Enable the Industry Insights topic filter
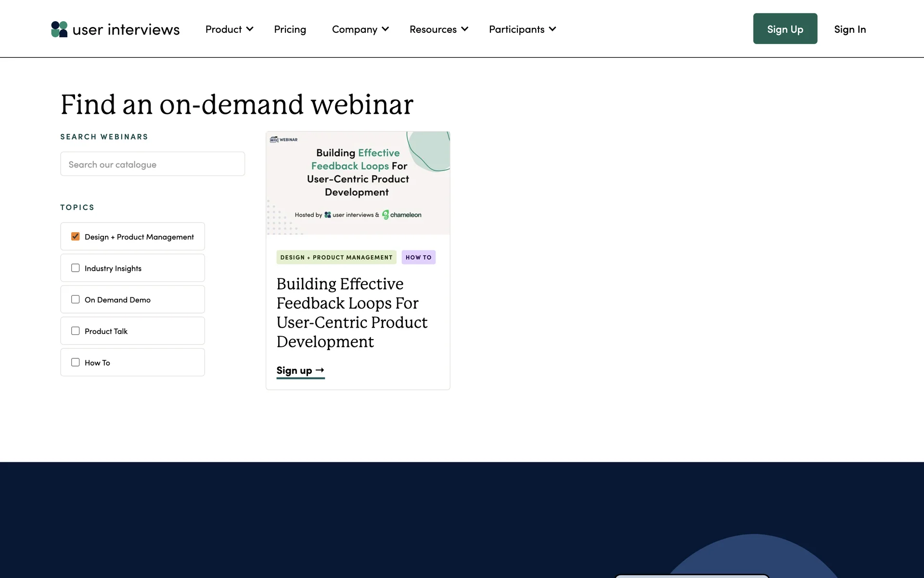Viewport: 924px width, 578px height. pos(76,268)
